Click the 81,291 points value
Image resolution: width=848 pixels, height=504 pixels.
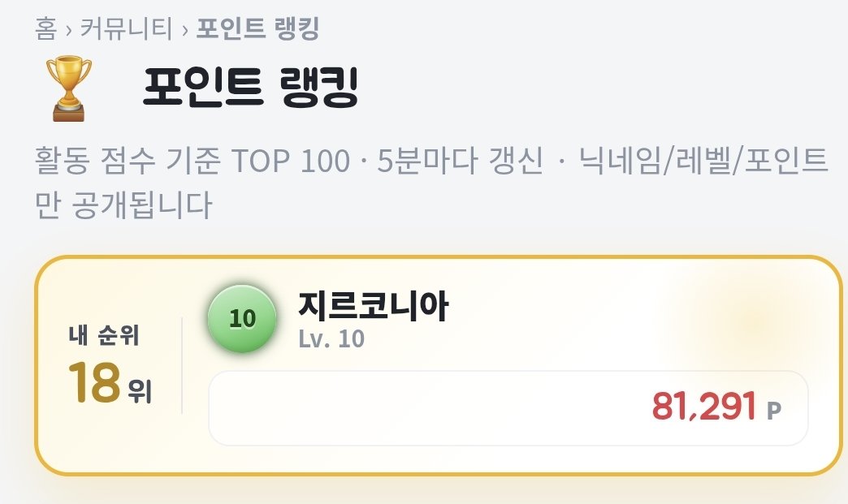(703, 407)
